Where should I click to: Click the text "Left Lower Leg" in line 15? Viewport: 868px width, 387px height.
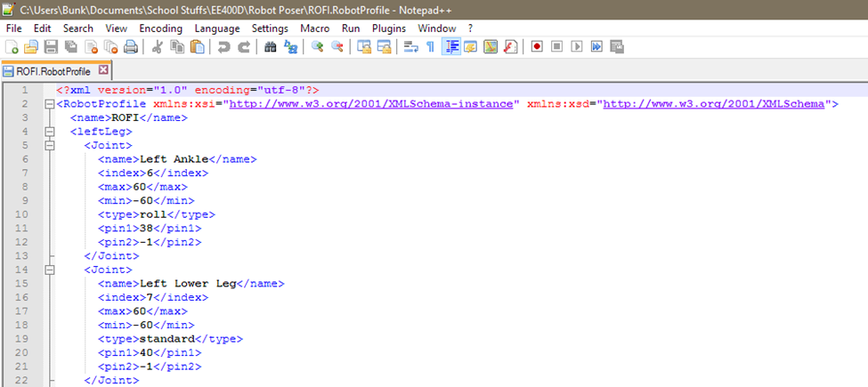188,283
